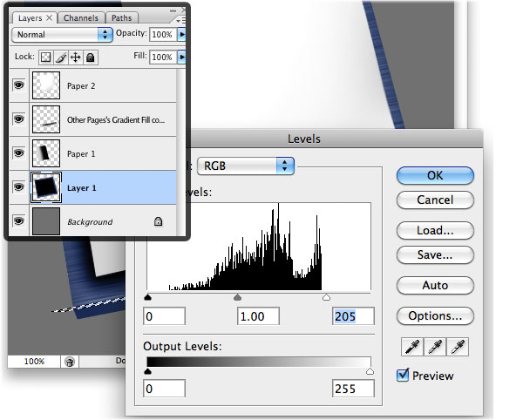Click the output black level slider
This screenshot has width=523, height=420.
click(148, 371)
